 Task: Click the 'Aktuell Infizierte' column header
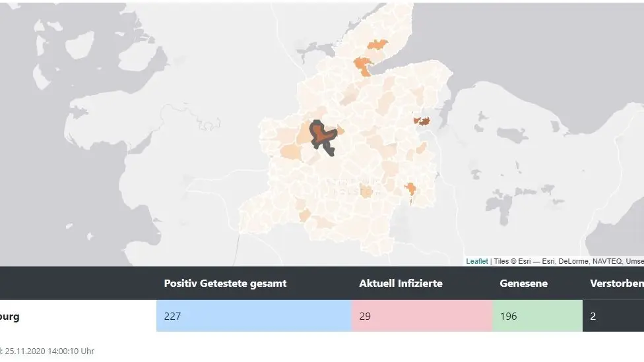(x=401, y=284)
